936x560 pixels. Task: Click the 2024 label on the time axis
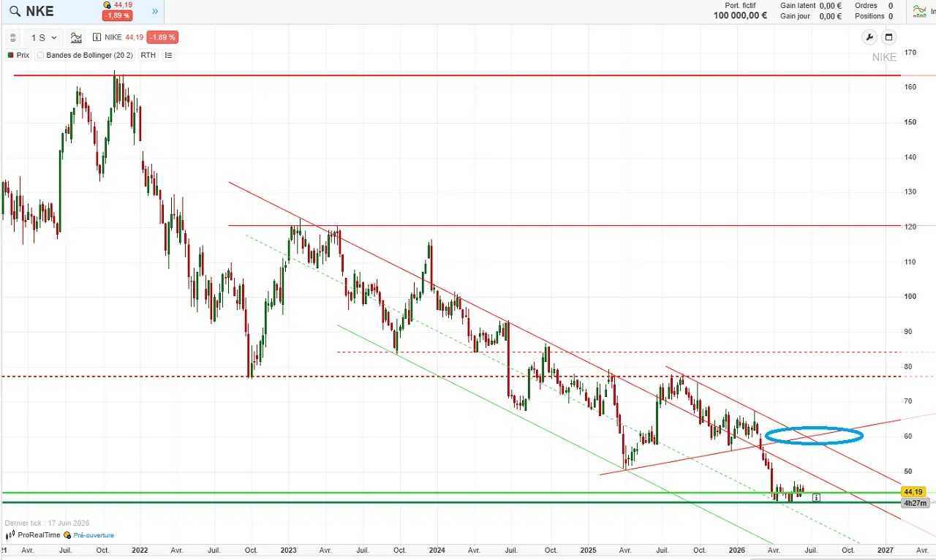point(437,549)
